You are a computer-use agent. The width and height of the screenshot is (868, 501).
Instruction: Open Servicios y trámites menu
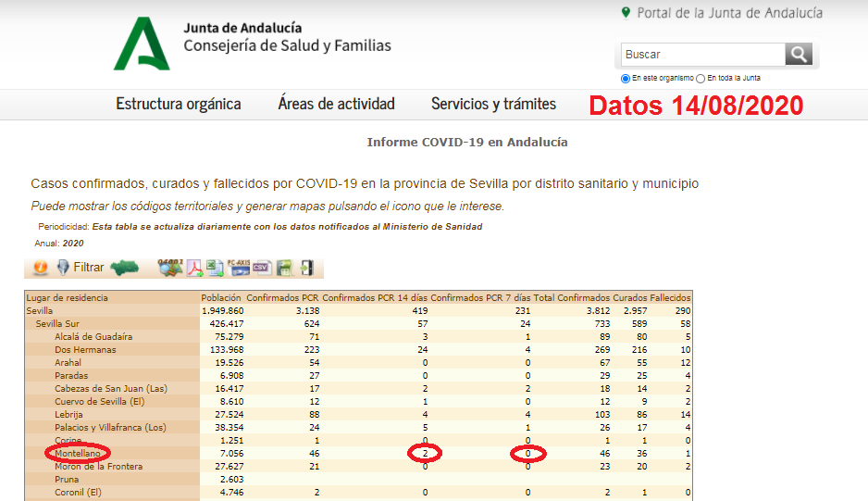493,104
